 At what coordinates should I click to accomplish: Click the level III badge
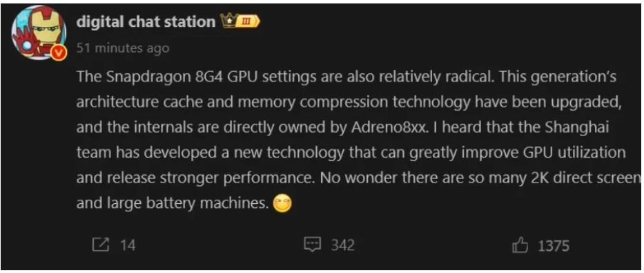248,21
